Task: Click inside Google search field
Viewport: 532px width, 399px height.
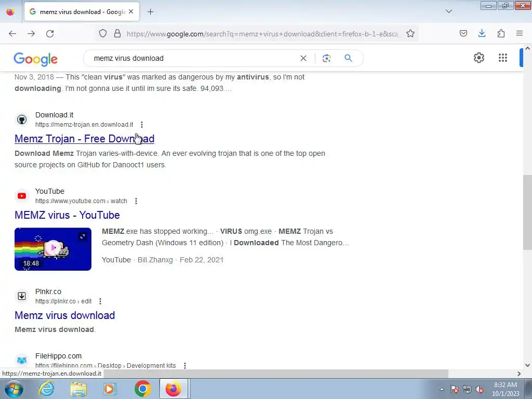Action: pos(193,58)
